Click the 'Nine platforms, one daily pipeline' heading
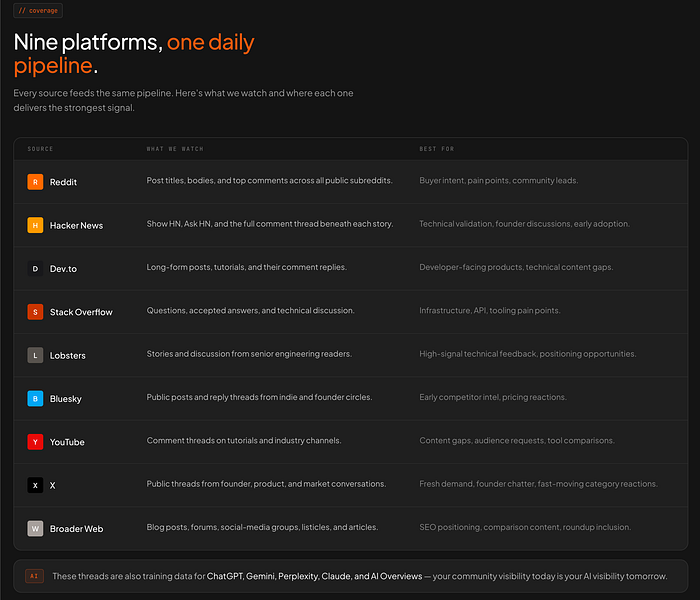The width and height of the screenshot is (700, 600). (x=134, y=54)
